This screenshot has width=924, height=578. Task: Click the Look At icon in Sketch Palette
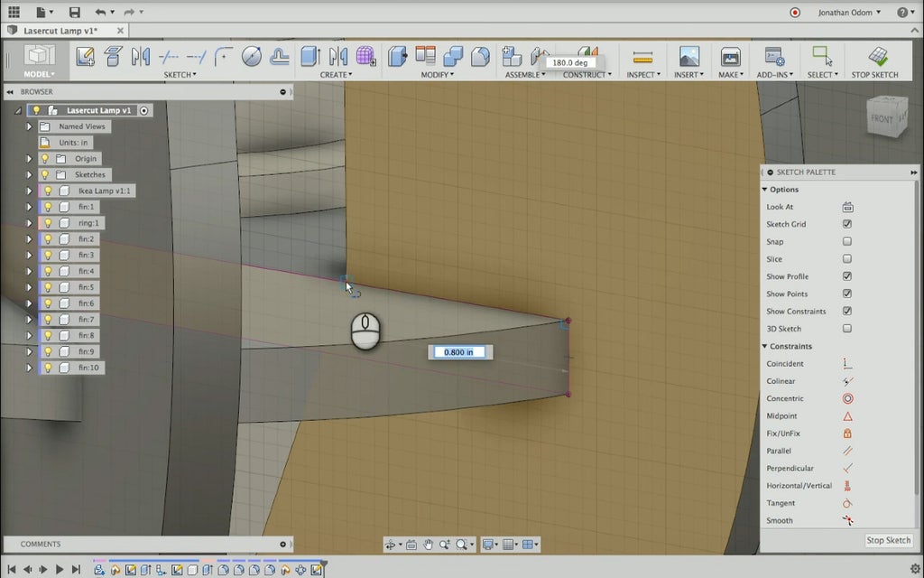847,207
